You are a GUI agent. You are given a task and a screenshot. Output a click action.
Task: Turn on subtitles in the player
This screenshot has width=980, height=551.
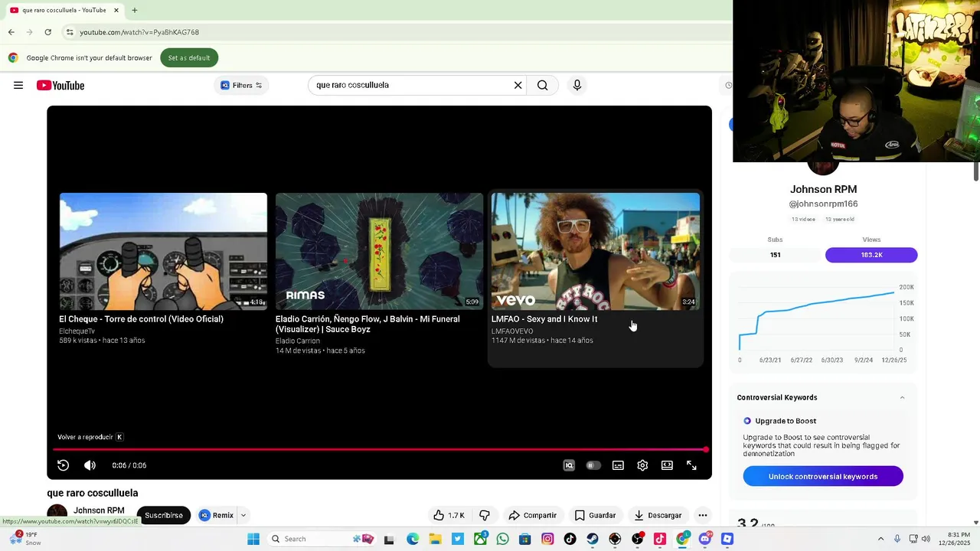pyautogui.click(x=618, y=465)
